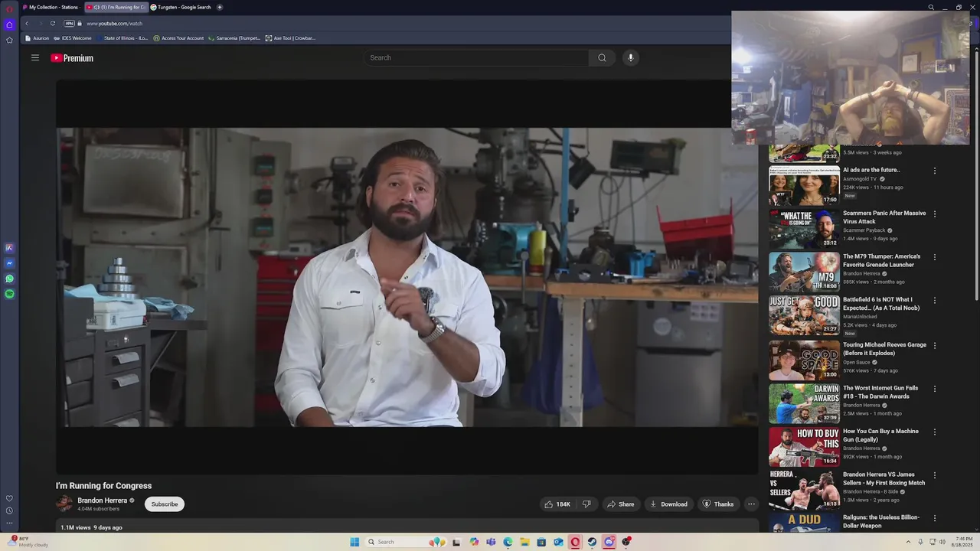The image size is (980, 551).
Task: Open Messenger in Opera sidebar
Action: [x=9, y=263]
